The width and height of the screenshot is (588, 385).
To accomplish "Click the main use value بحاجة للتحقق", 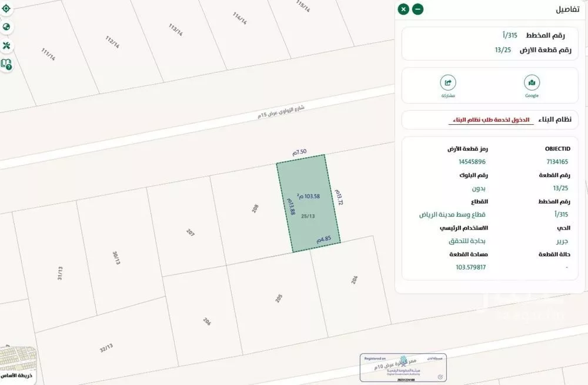I will [x=467, y=241].
